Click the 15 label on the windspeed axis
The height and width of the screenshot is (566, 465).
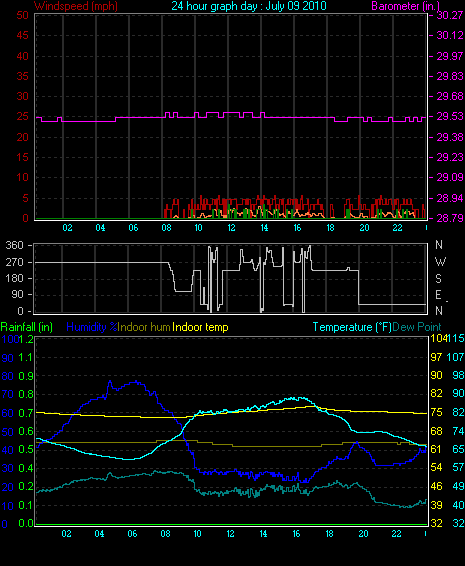pyautogui.click(x=23, y=157)
